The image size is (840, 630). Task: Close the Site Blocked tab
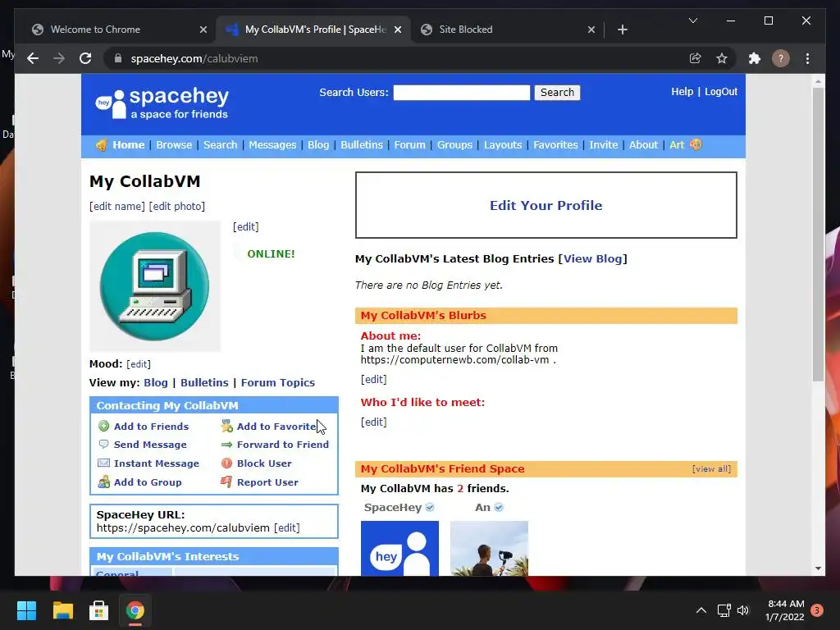[x=591, y=30]
